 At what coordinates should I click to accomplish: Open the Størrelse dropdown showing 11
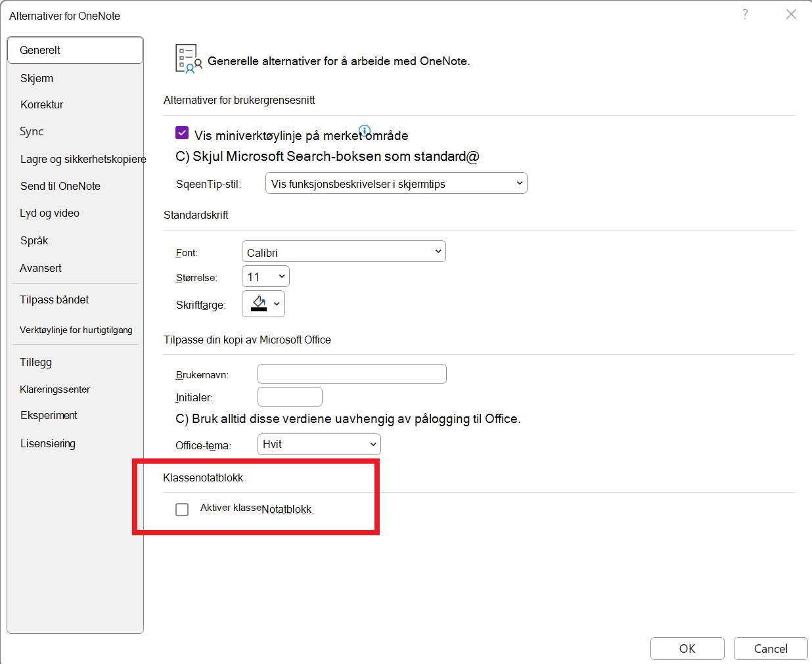tap(265, 277)
